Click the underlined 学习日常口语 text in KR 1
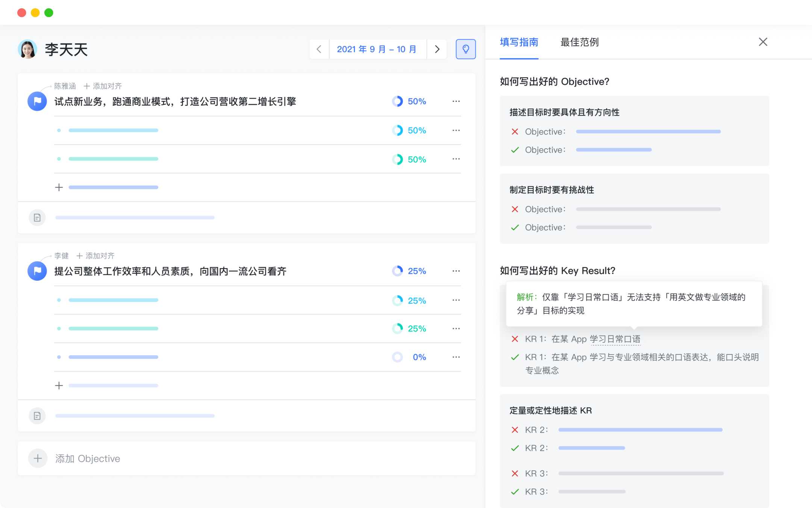Viewport: 812px width, 508px height. (615, 339)
